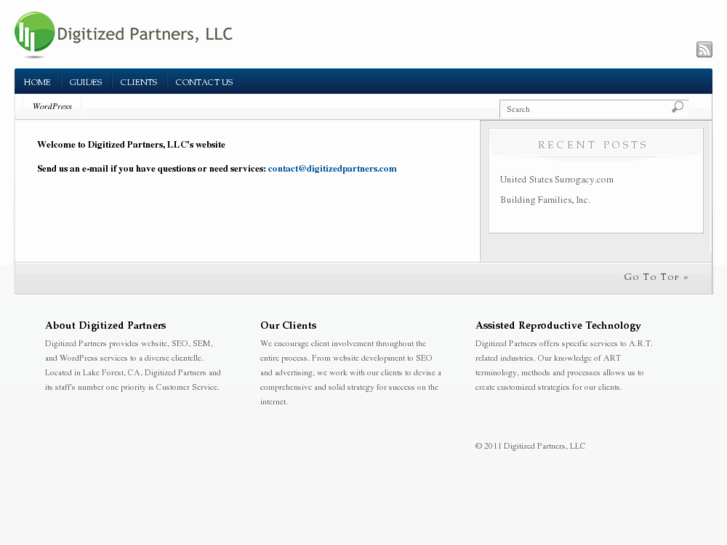Click the Our Clients heading
Screen dimensions: 727x545
click(288, 325)
